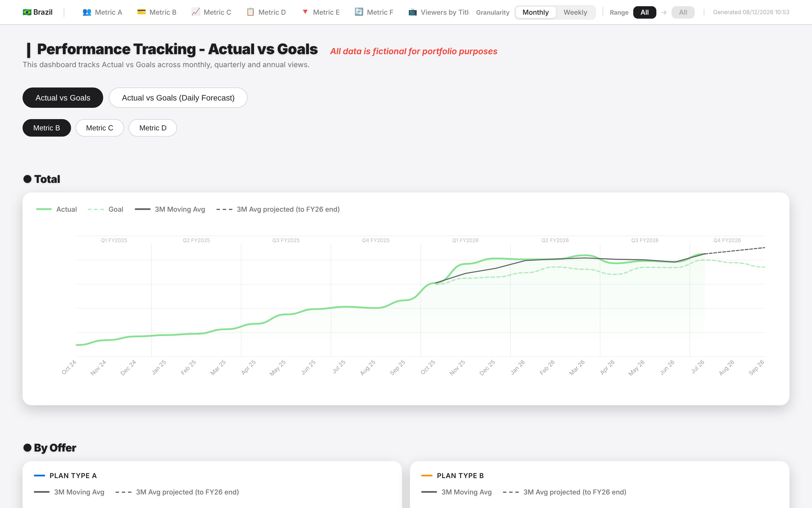This screenshot has height=508, width=812.
Task: Click the Metric E red triangle icon
Action: pyautogui.click(x=305, y=12)
